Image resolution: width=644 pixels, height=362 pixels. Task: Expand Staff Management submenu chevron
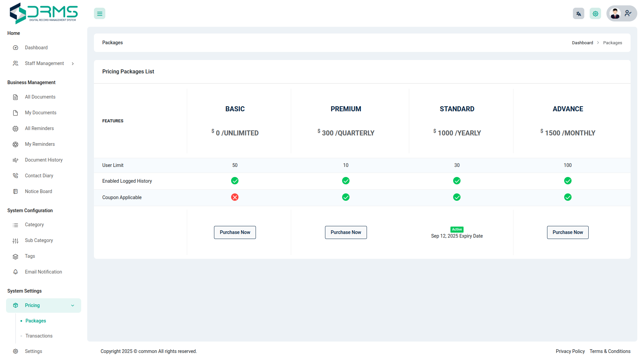click(x=73, y=64)
